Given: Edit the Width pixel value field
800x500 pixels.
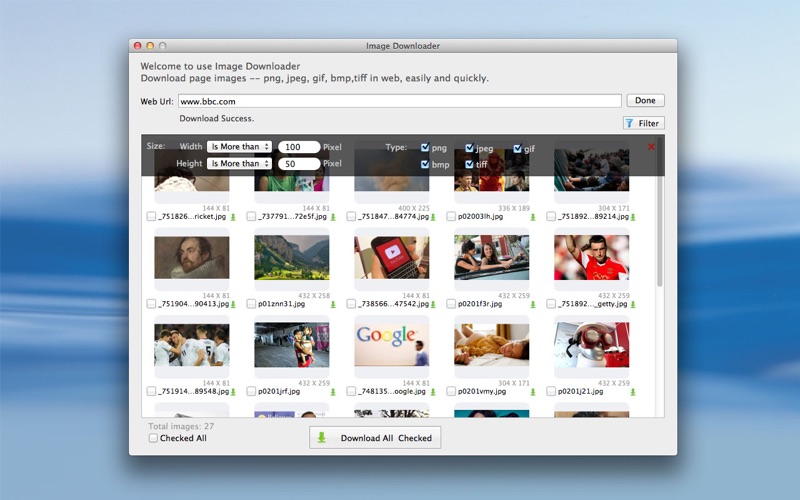Looking at the screenshot, I should tap(299, 147).
